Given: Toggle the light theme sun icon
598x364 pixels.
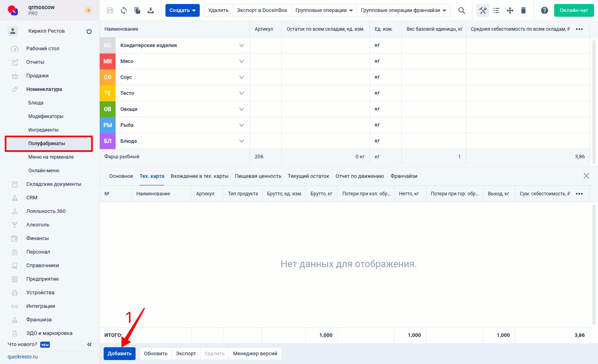Looking at the screenshot, I should point(88,11).
